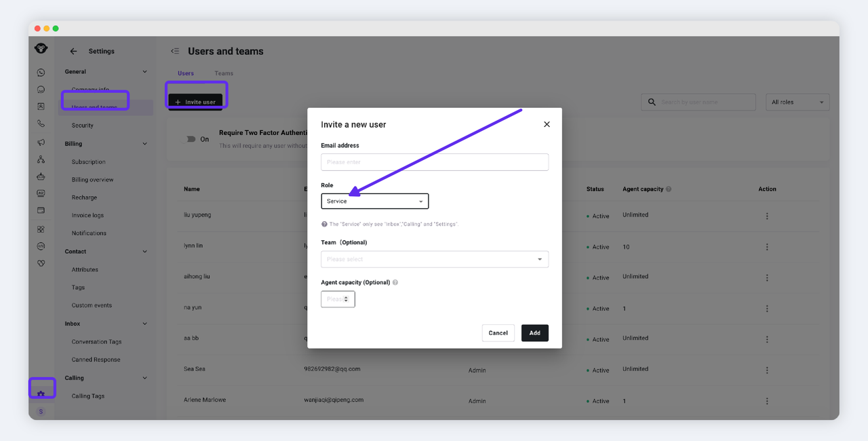Click the Add button in dialog
The width and height of the screenshot is (868, 441).
coord(534,333)
